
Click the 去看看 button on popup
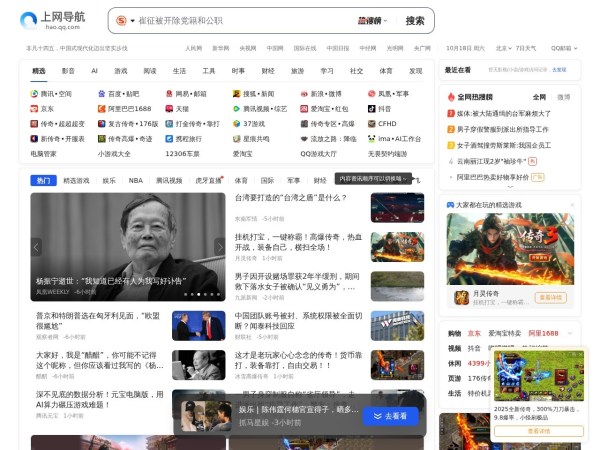391,416
